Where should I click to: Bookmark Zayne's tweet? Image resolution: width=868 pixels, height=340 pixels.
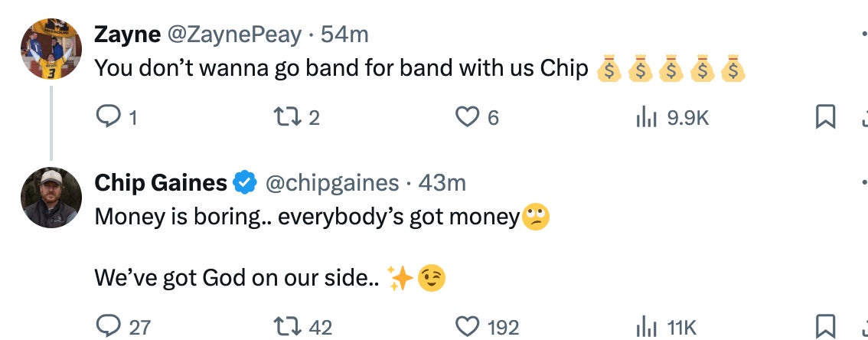(824, 117)
